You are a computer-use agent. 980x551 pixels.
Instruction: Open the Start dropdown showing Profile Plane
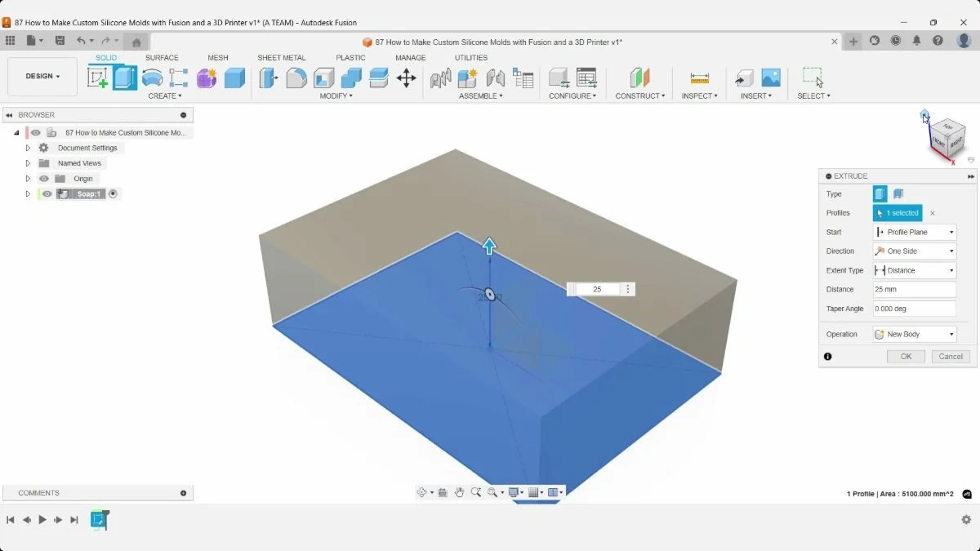point(915,232)
